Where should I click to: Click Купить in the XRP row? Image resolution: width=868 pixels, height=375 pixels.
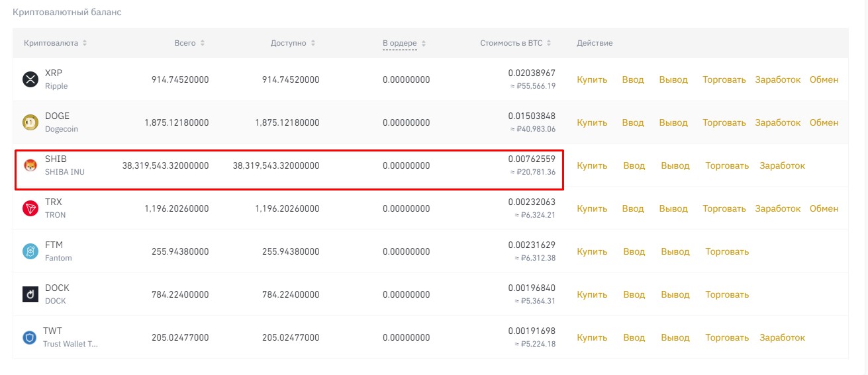pyautogui.click(x=592, y=79)
